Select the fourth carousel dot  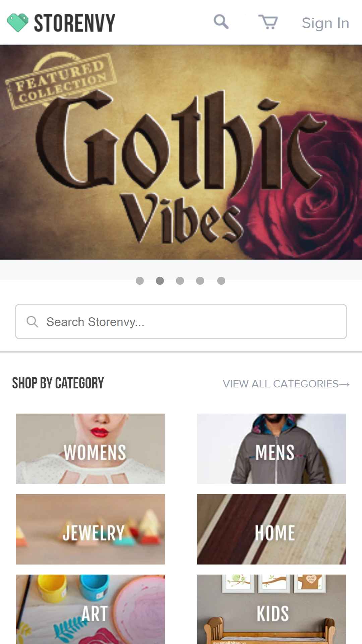pyautogui.click(x=200, y=281)
